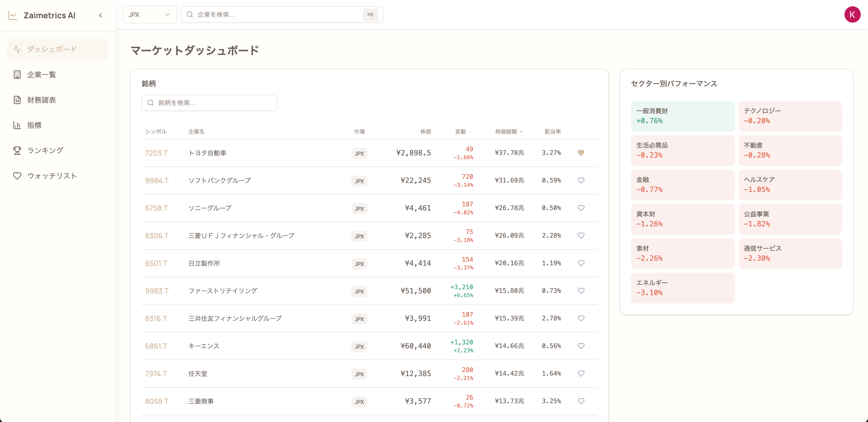Click the Zaimetrics AI chart logo icon
868x422 pixels.
tap(12, 16)
